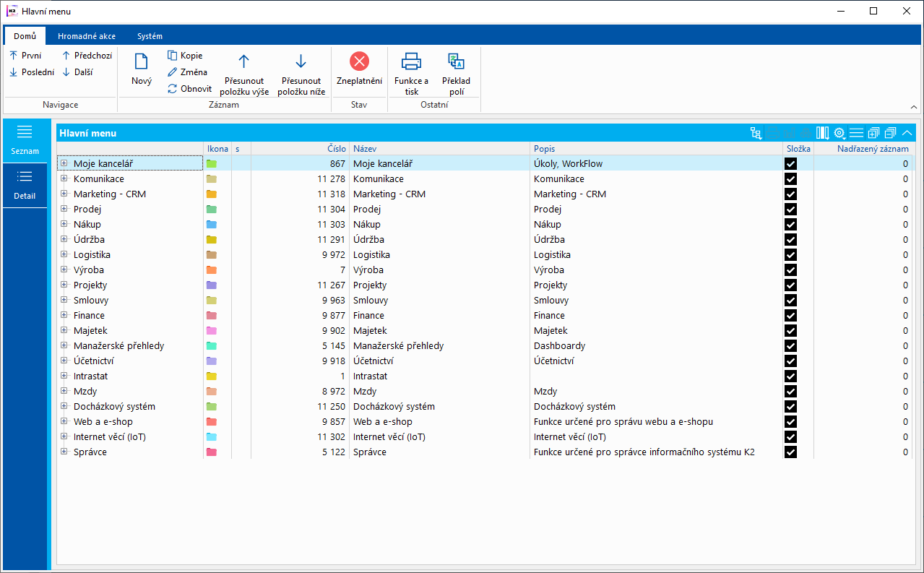
Task: Click the Kopie button
Action: tap(185, 56)
